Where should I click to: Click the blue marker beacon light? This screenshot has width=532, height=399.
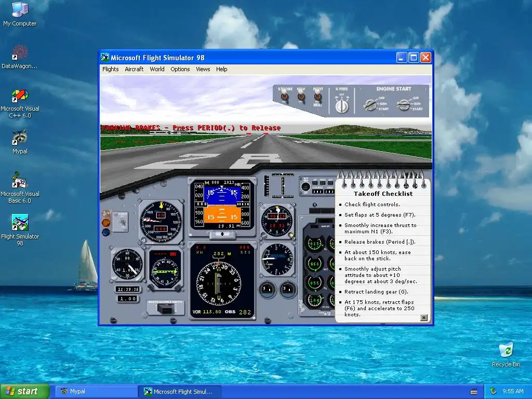pos(106,232)
